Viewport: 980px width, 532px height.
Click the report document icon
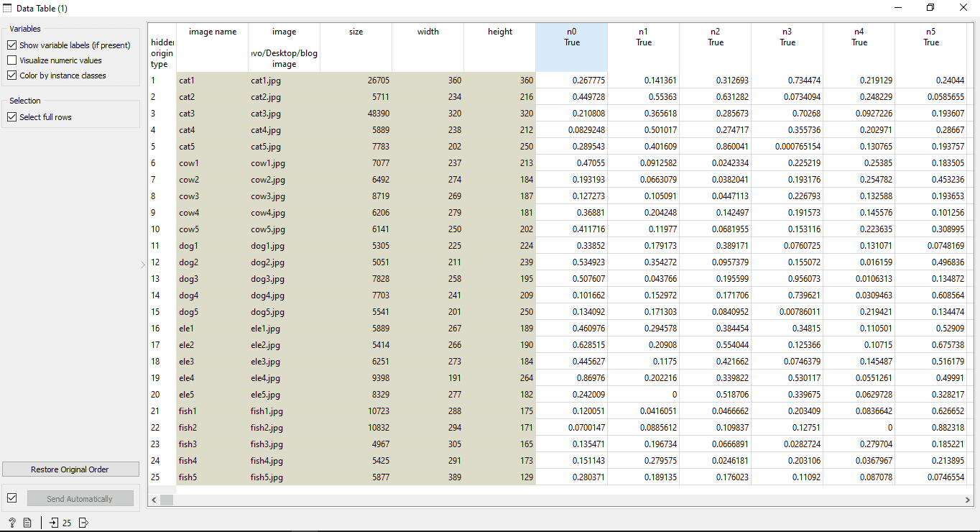coord(27,523)
